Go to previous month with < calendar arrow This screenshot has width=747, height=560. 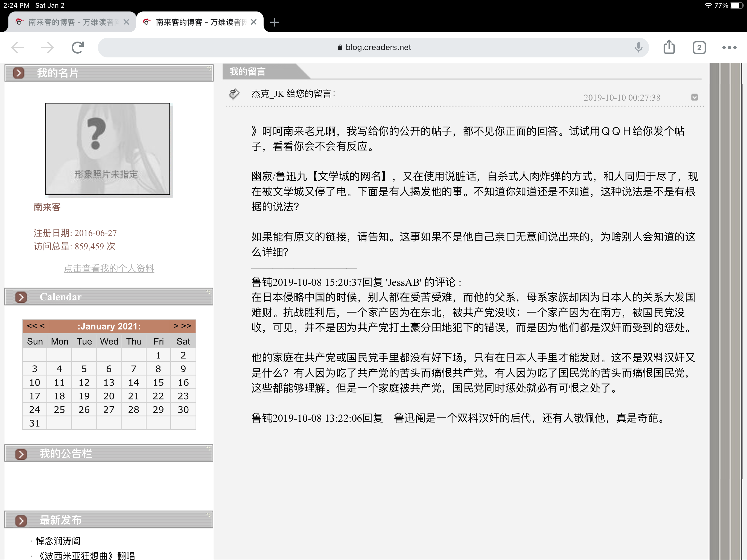42,326
